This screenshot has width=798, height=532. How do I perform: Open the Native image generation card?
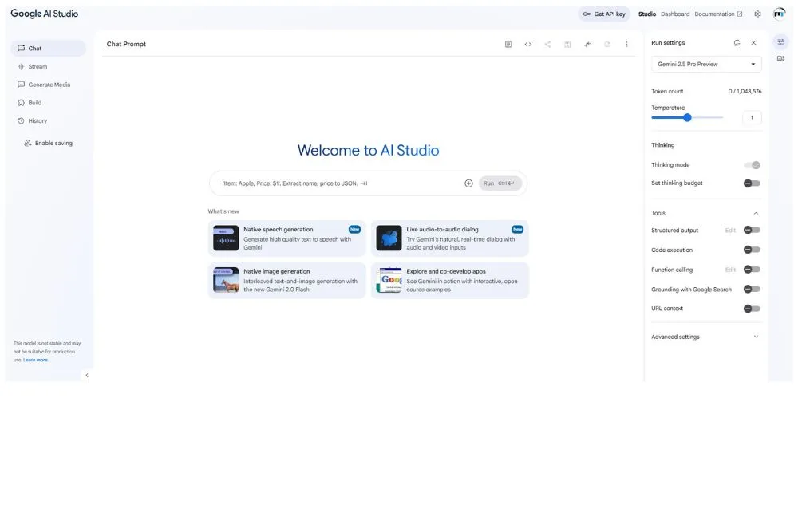coord(287,280)
